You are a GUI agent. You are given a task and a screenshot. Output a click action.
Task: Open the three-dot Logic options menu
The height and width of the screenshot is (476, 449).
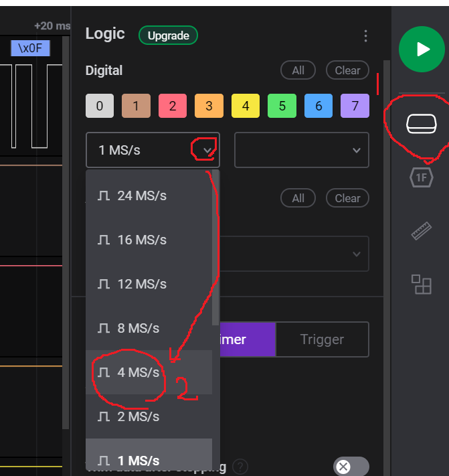point(365,36)
